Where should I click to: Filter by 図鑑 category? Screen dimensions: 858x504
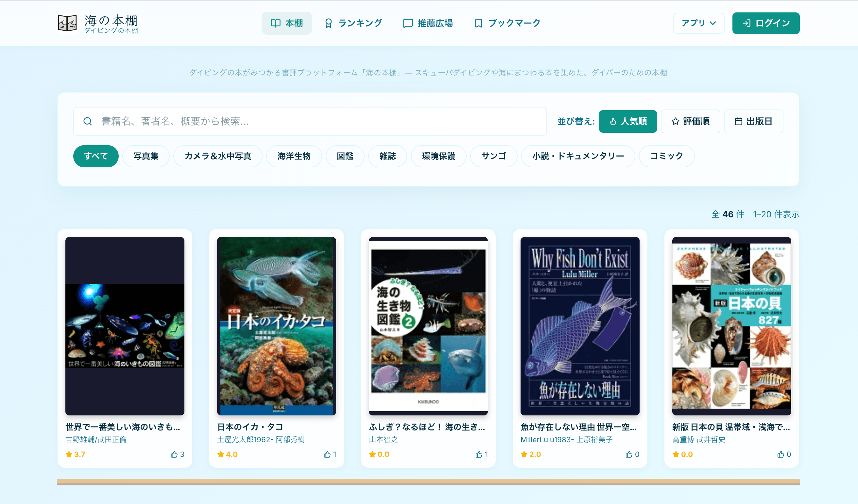(x=345, y=156)
